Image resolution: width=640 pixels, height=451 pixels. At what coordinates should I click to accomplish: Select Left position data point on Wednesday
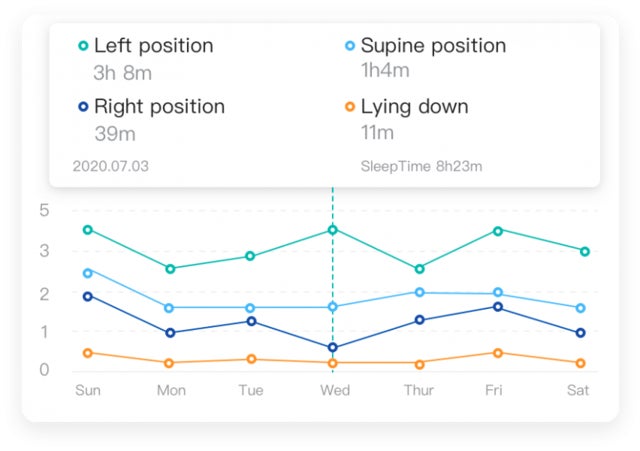333,230
